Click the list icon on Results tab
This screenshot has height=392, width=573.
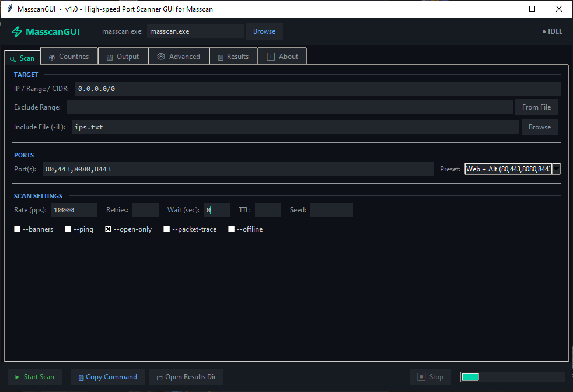(221, 57)
